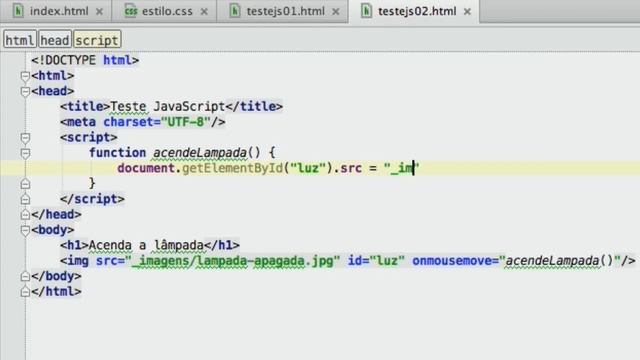640x360 pixels.
Task: Select the head breadcrumb
Action: click(55, 40)
